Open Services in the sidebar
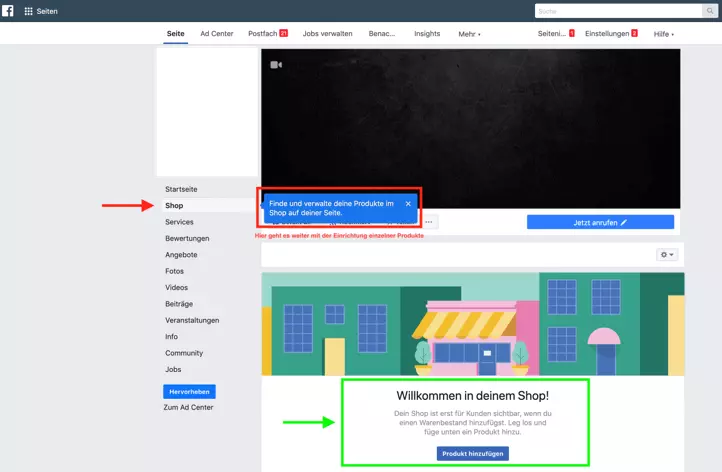 (x=179, y=222)
